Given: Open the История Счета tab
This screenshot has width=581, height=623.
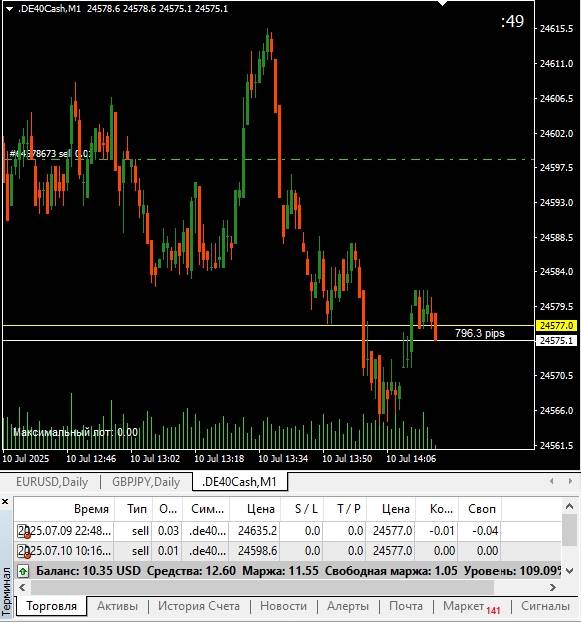Looking at the screenshot, I should (x=199, y=606).
